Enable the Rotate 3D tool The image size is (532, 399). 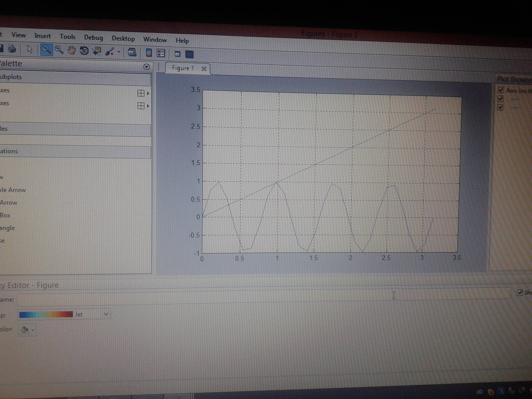point(84,51)
